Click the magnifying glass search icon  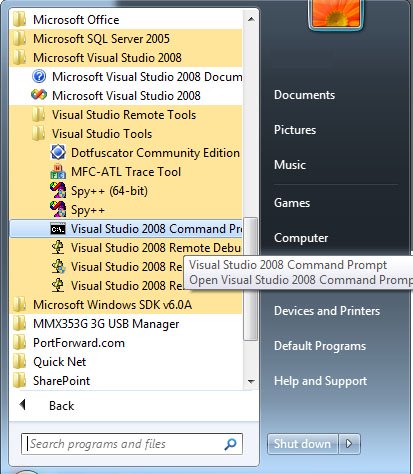[230, 444]
